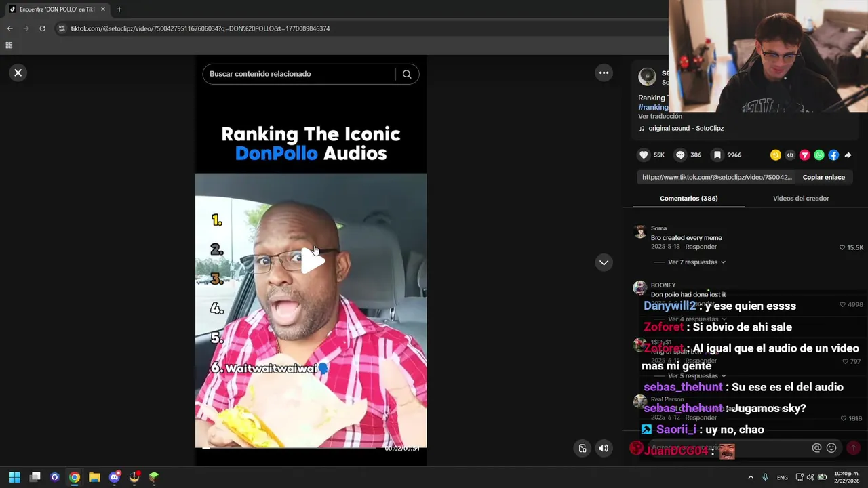
Task: Select the video URL link field
Action: coord(717,177)
